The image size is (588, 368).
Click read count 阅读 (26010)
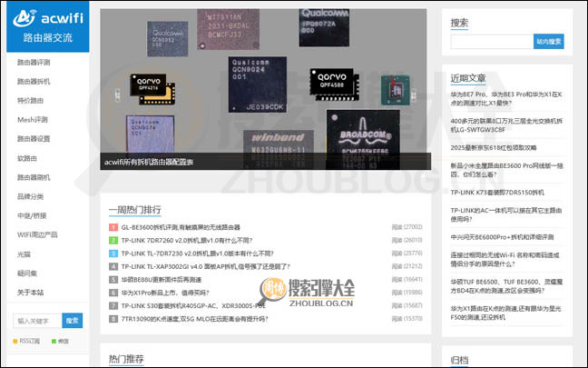point(407,240)
